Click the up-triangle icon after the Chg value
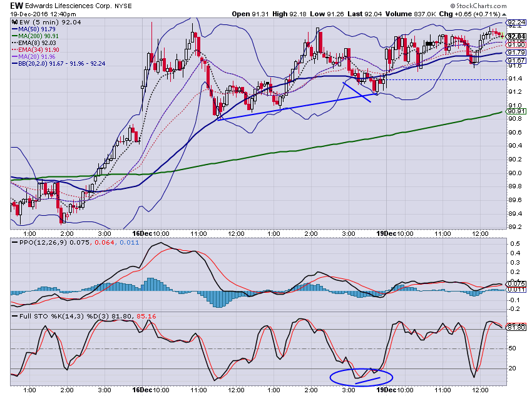532x396 pixels. pos(504,14)
